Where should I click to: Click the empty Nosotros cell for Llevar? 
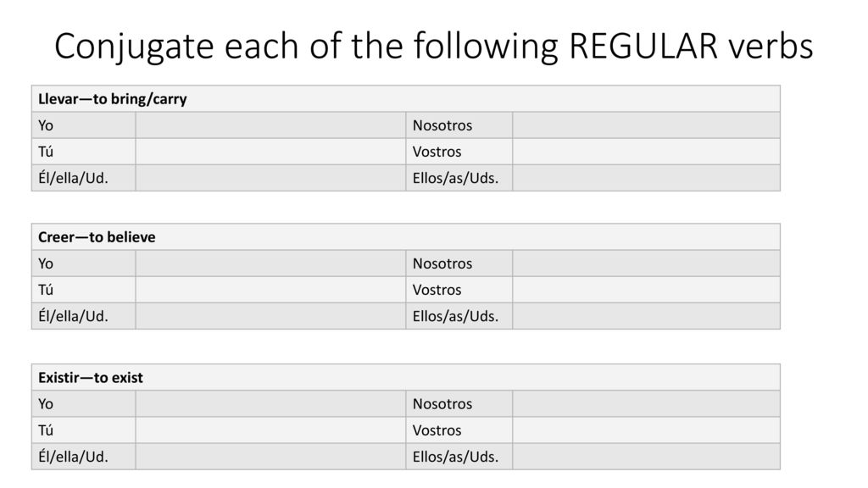(x=647, y=125)
